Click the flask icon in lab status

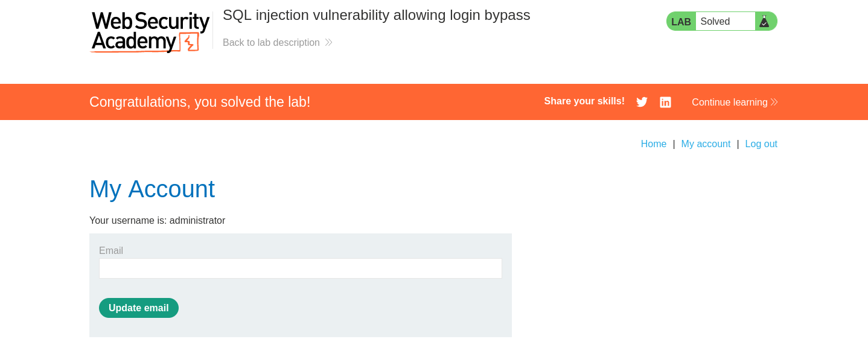(x=764, y=22)
